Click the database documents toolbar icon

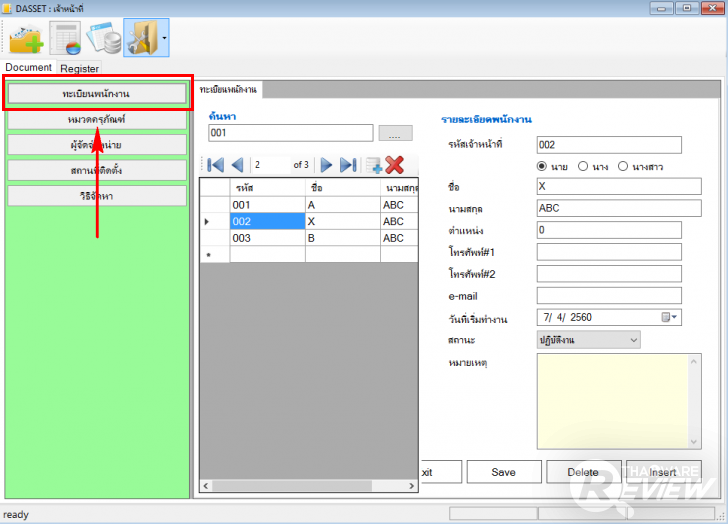[x=104, y=38]
